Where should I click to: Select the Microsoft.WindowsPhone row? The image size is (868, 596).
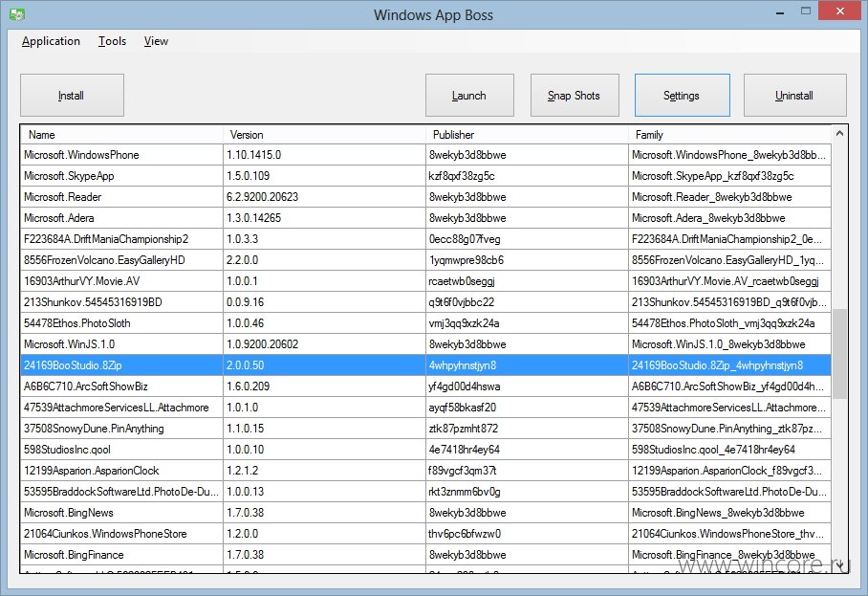click(425, 155)
